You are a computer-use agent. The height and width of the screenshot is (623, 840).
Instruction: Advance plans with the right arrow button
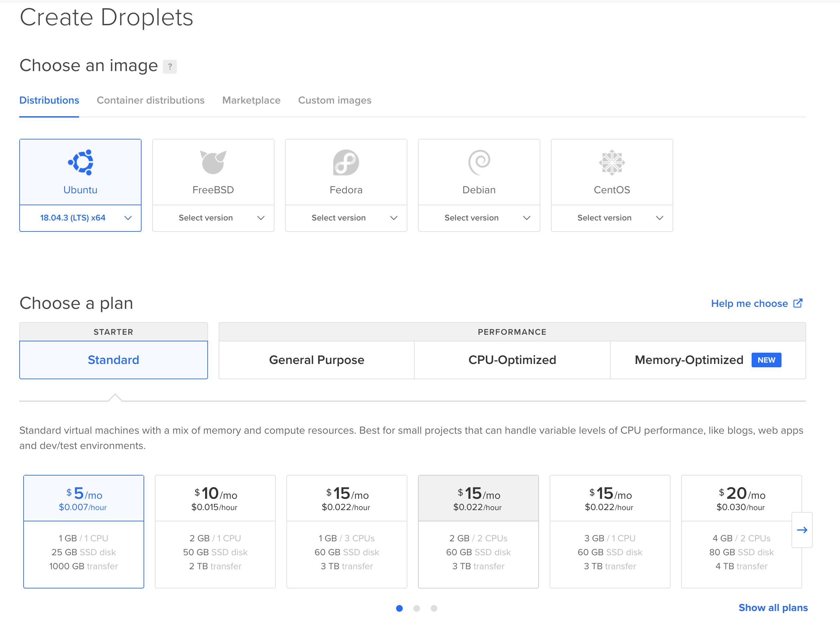802,530
